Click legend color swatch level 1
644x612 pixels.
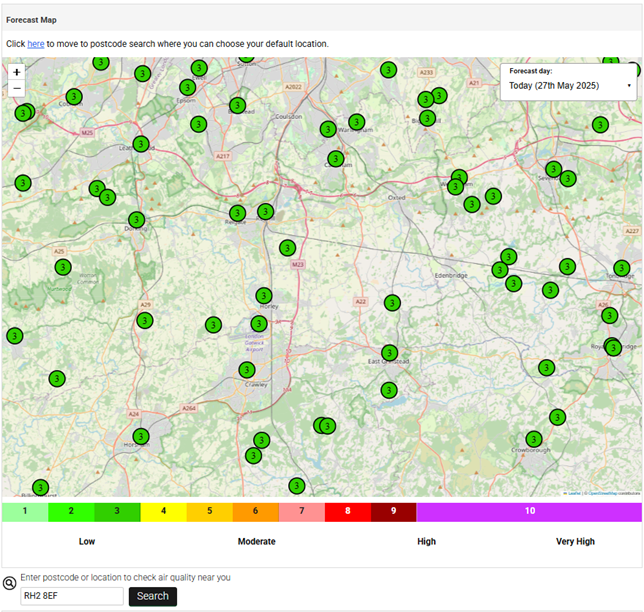click(25, 512)
